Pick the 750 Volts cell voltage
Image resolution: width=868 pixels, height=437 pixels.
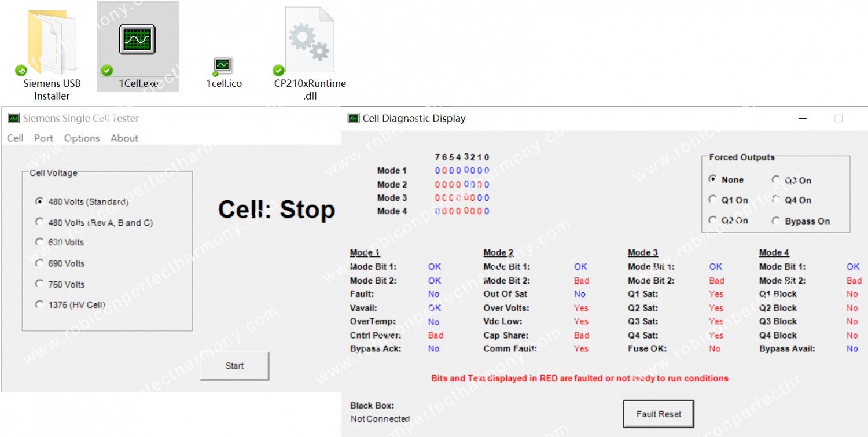point(60,284)
